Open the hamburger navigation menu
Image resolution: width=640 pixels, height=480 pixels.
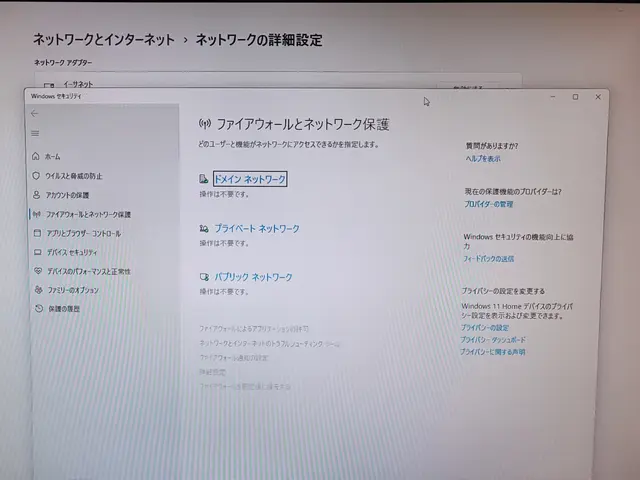pos(35,133)
